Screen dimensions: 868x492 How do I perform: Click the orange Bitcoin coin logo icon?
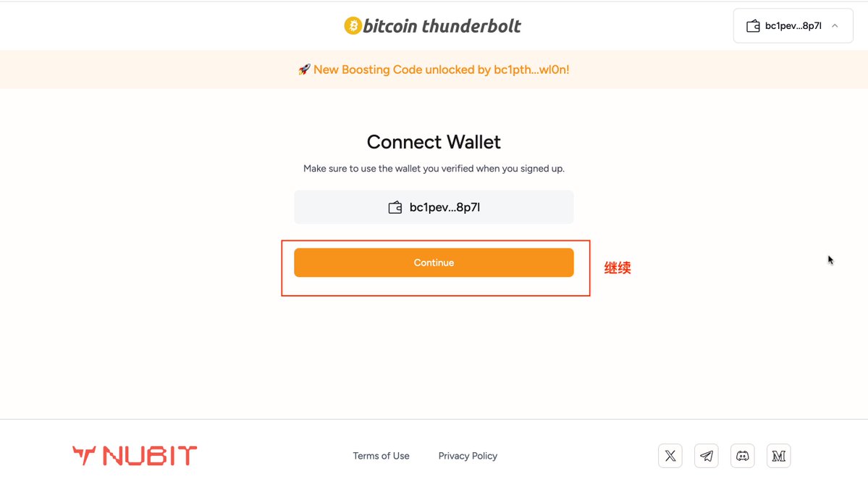coord(353,25)
